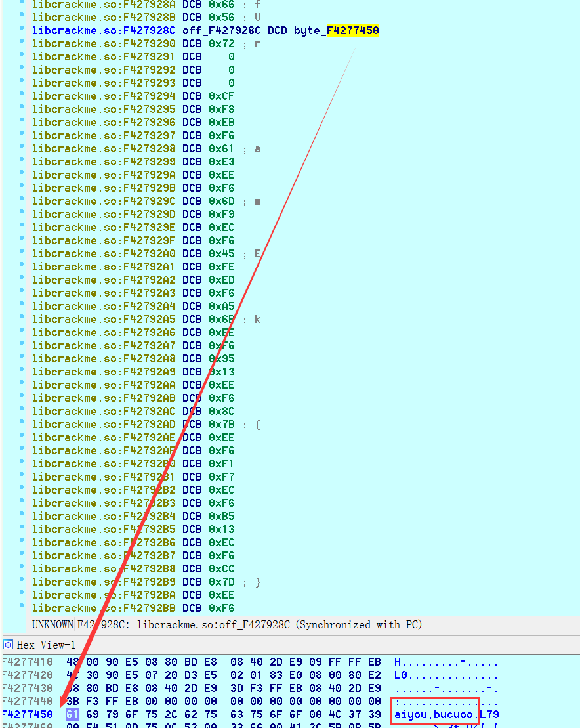Click the 'aiyou,bucuoo' ASCII text in hex view
Screen dimensions: 580x728
coord(433,714)
